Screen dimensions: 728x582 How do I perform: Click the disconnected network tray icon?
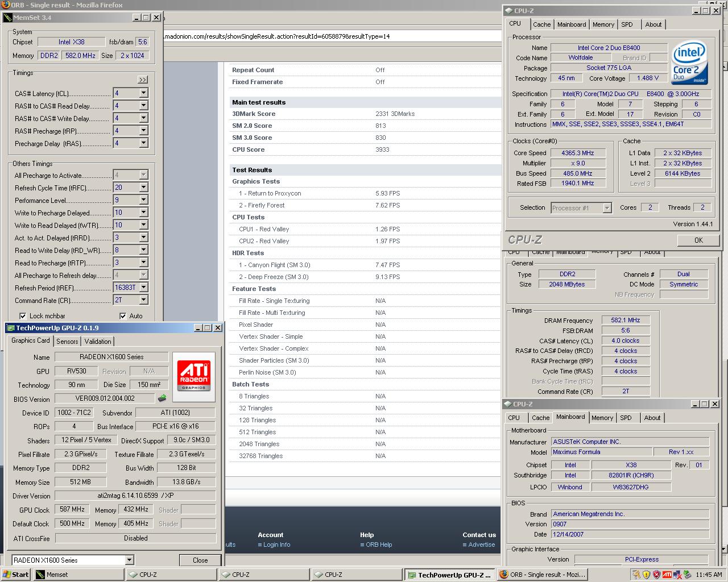tap(677, 575)
